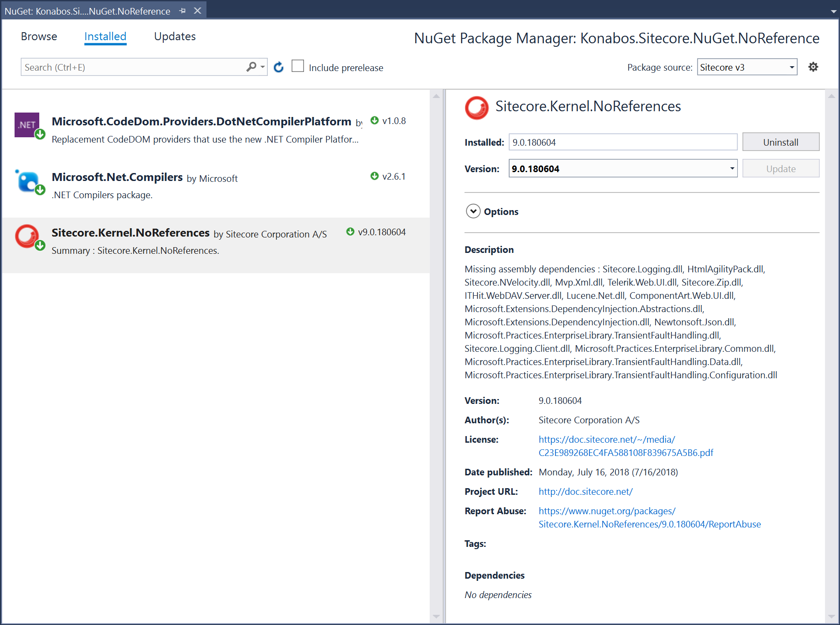840x625 pixels.
Task: Click the search magnifier icon
Action: pyautogui.click(x=251, y=67)
